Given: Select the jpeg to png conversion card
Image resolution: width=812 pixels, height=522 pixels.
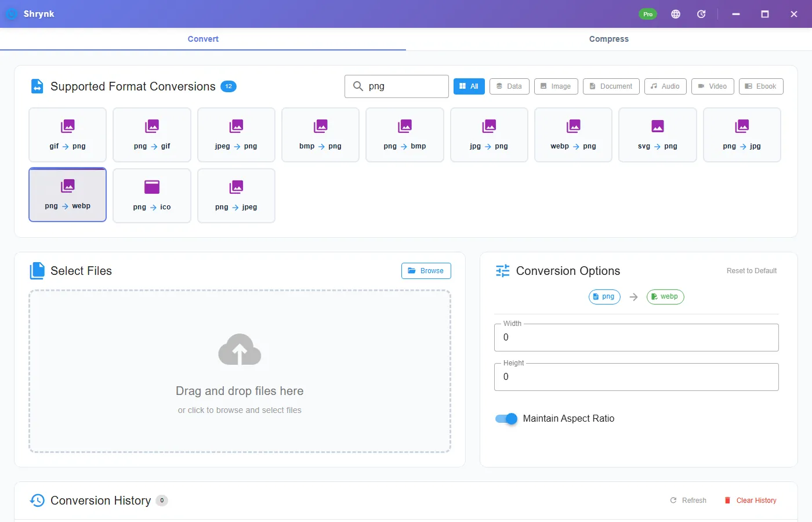Looking at the screenshot, I should [236, 135].
